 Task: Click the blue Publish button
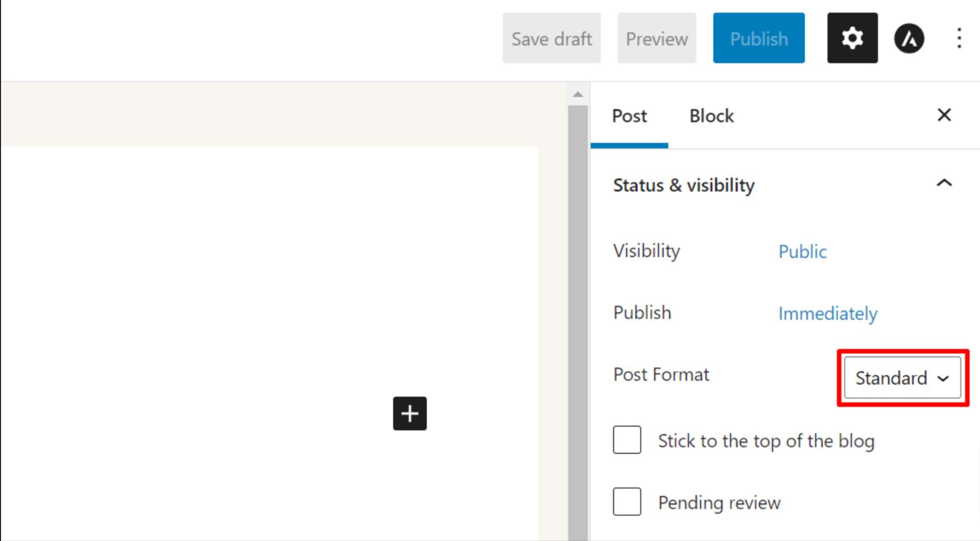tap(758, 38)
